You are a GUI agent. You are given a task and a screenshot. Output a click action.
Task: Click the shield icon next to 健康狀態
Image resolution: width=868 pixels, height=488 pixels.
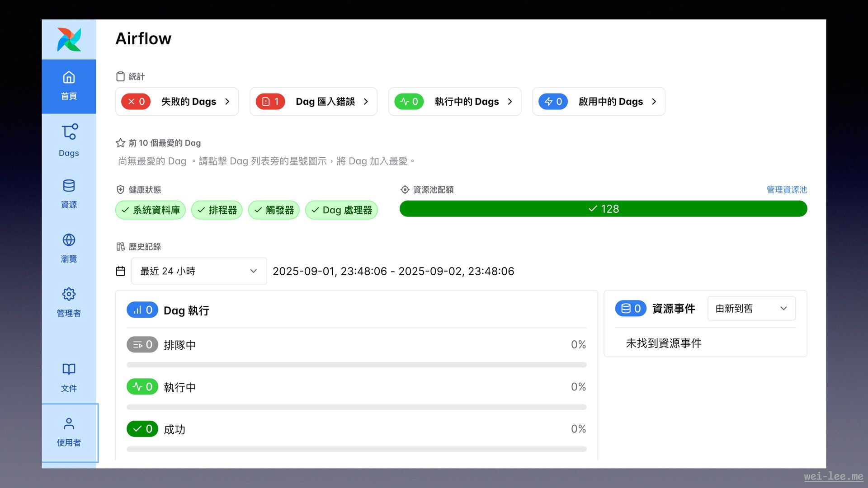tap(120, 190)
